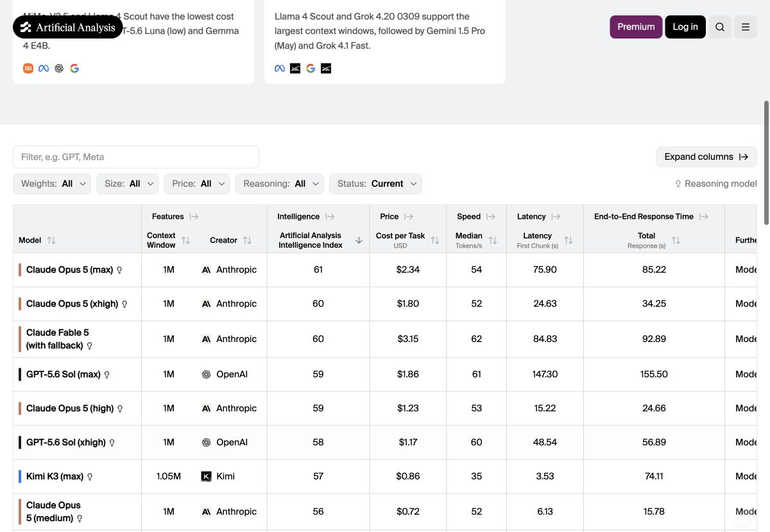This screenshot has width=770, height=532.
Task: Click 15.22 latency cell
Action: point(545,408)
